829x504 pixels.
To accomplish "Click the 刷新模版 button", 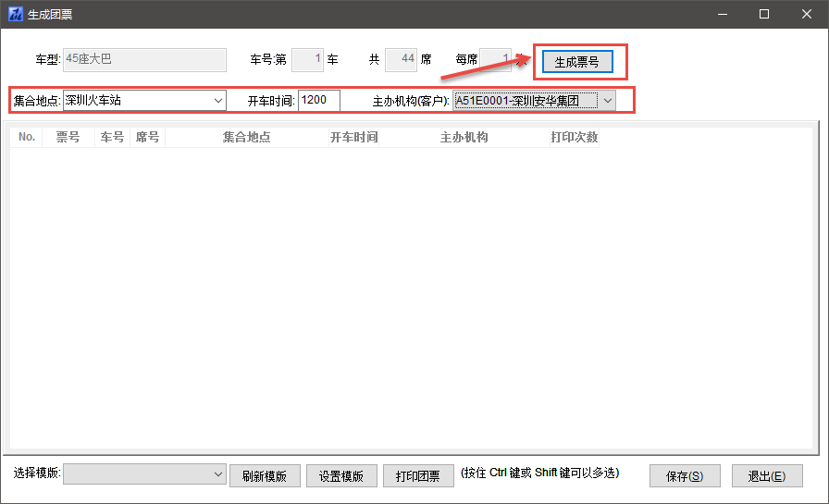I will [x=265, y=476].
